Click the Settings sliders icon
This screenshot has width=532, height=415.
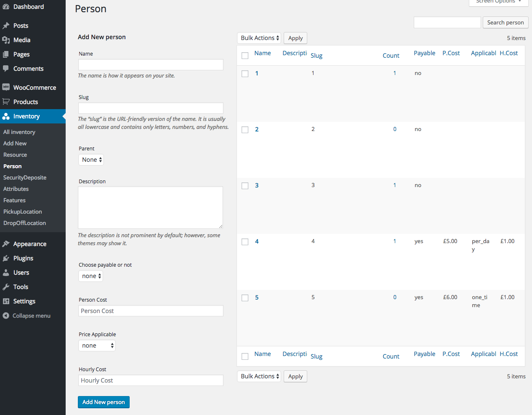coord(6,301)
